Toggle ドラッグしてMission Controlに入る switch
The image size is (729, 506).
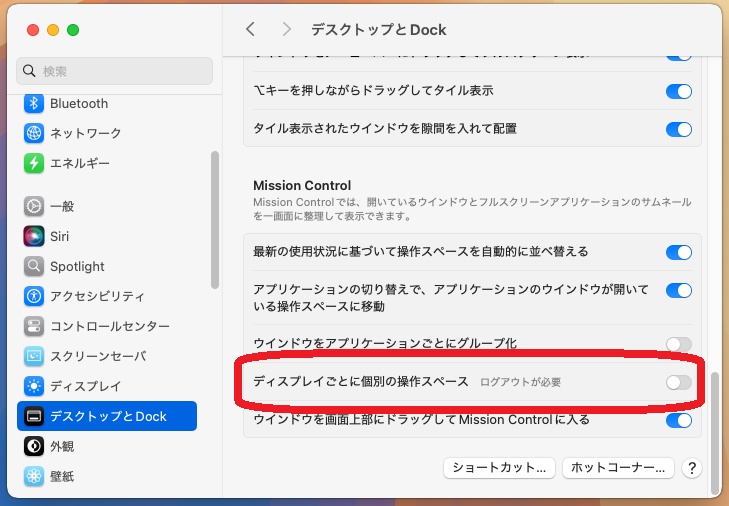[x=679, y=420]
